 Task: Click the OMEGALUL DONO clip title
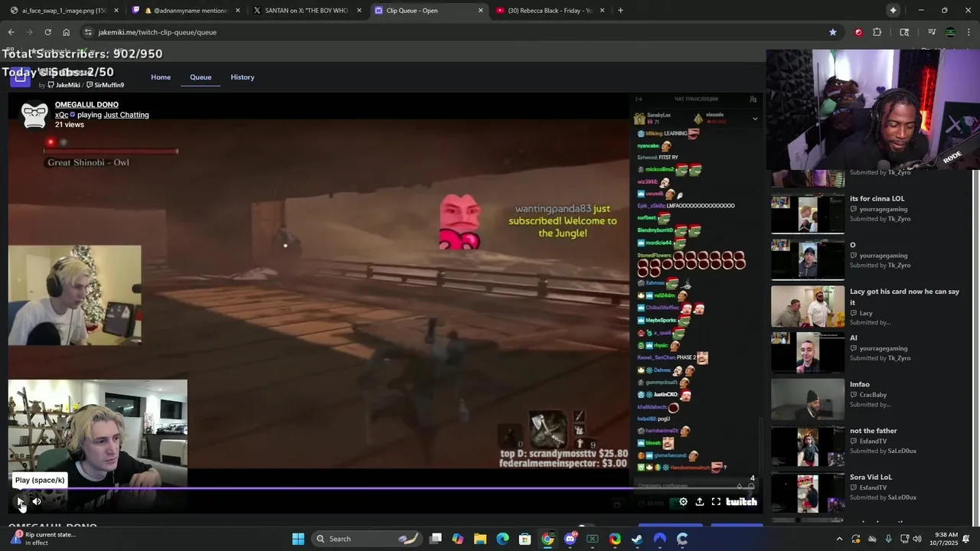pos(87,105)
